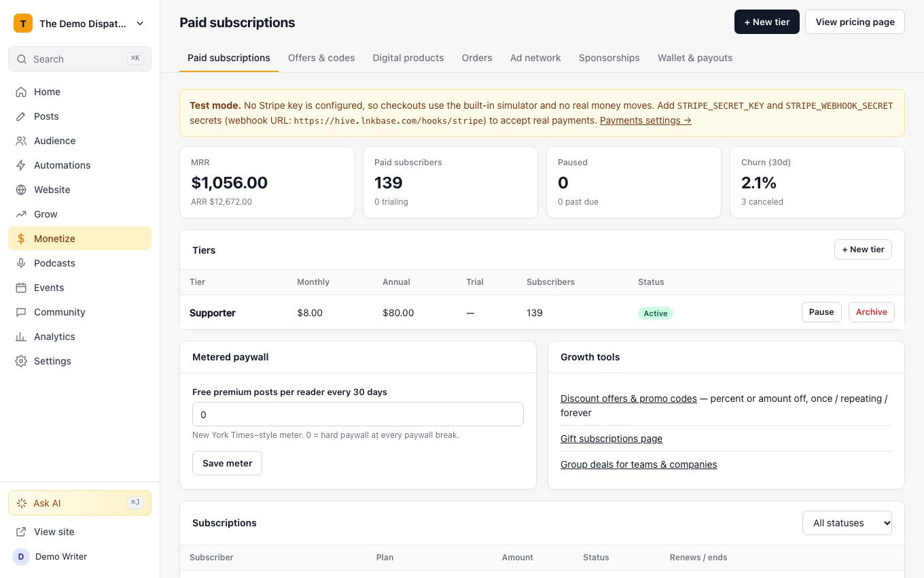The width and height of the screenshot is (924, 578).
Task: Archive the Supporter tier
Action: [x=872, y=312]
